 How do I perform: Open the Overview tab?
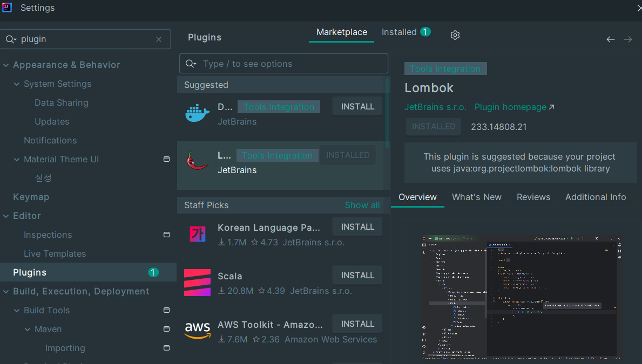pyautogui.click(x=417, y=197)
